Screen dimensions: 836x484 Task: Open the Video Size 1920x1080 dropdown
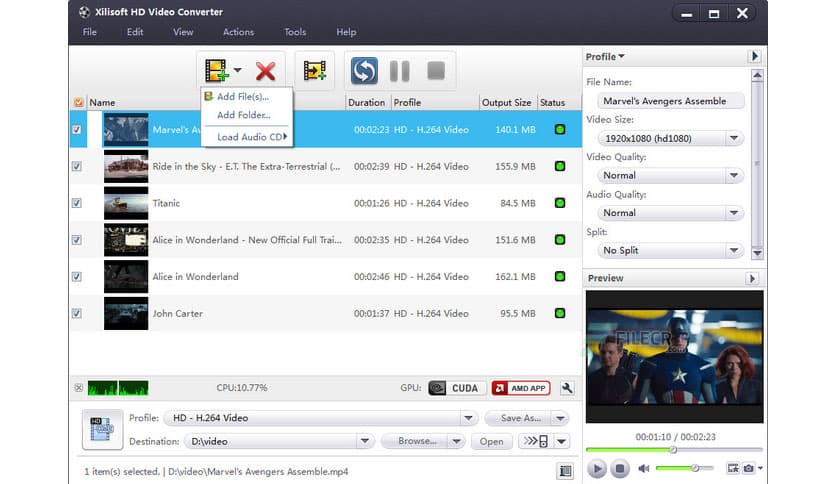[x=734, y=138]
